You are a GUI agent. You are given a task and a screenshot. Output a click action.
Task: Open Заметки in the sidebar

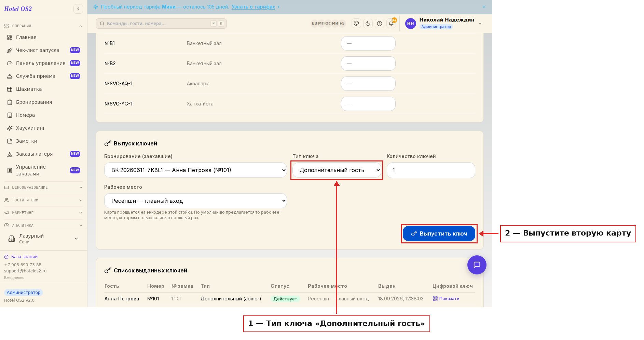[43, 141]
